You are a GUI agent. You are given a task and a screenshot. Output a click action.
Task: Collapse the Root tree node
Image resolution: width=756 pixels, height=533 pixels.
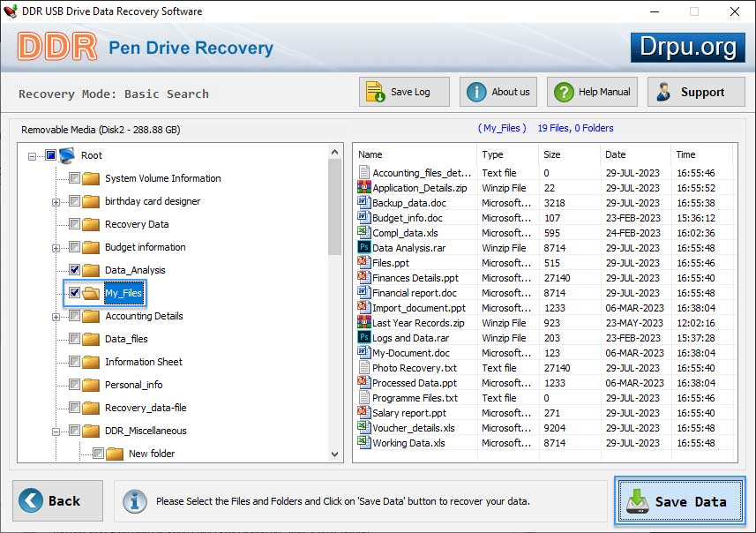(x=32, y=156)
